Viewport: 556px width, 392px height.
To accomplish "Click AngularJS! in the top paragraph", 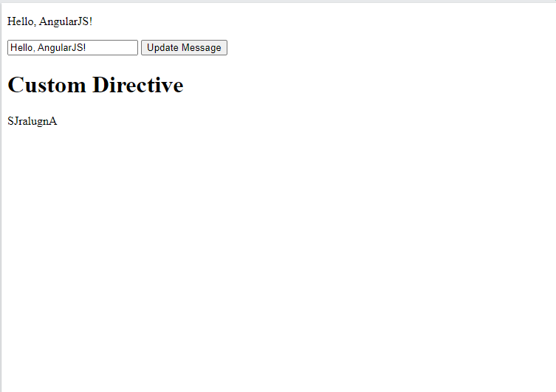I will [x=66, y=21].
